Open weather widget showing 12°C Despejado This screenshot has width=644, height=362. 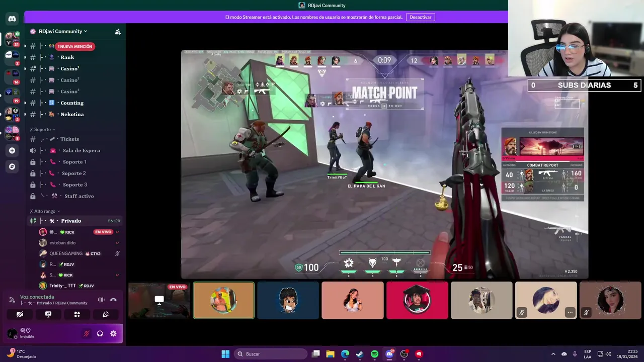[x=21, y=354]
